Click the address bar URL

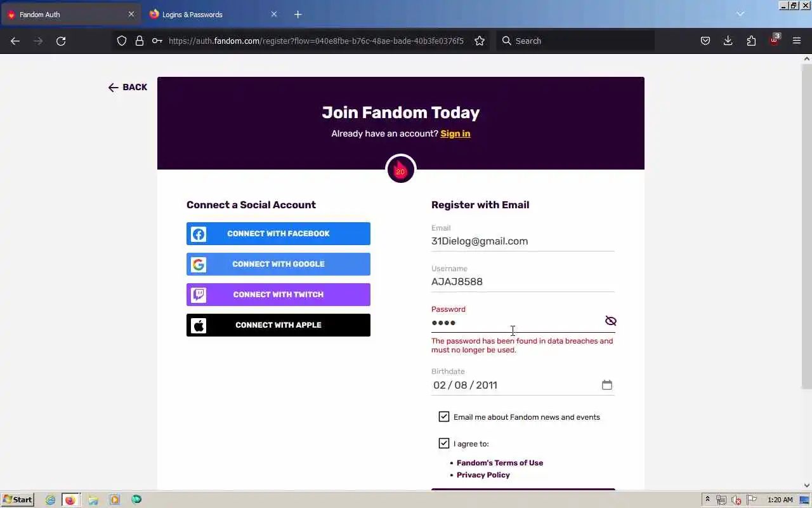pyautogui.click(x=316, y=41)
